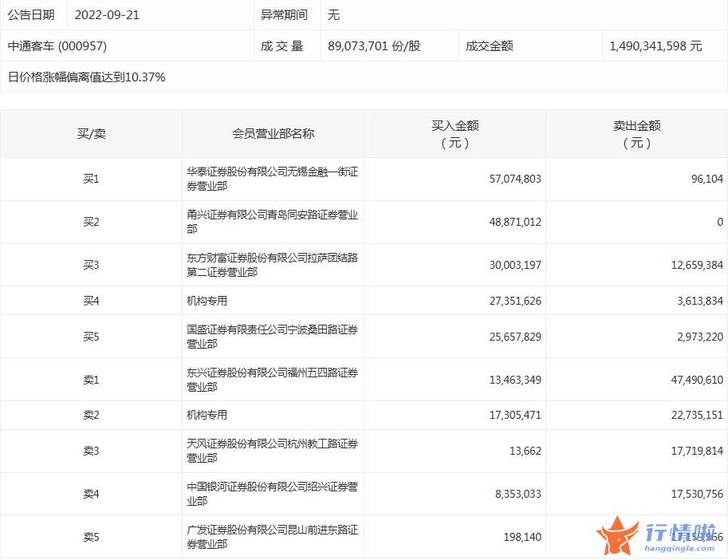Image resolution: width=728 pixels, height=560 pixels.
Task: Select the 卖1 row label
Action: click(92, 380)
